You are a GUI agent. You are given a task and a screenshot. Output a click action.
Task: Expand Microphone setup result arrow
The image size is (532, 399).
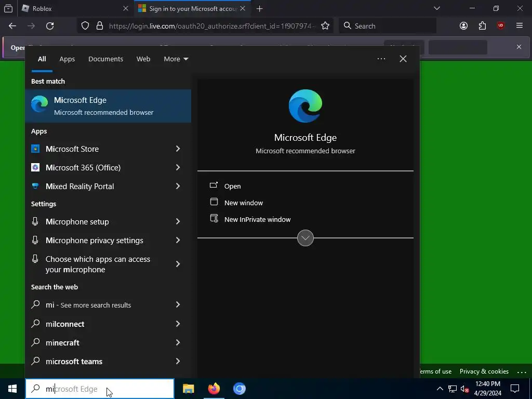point(178,221)
